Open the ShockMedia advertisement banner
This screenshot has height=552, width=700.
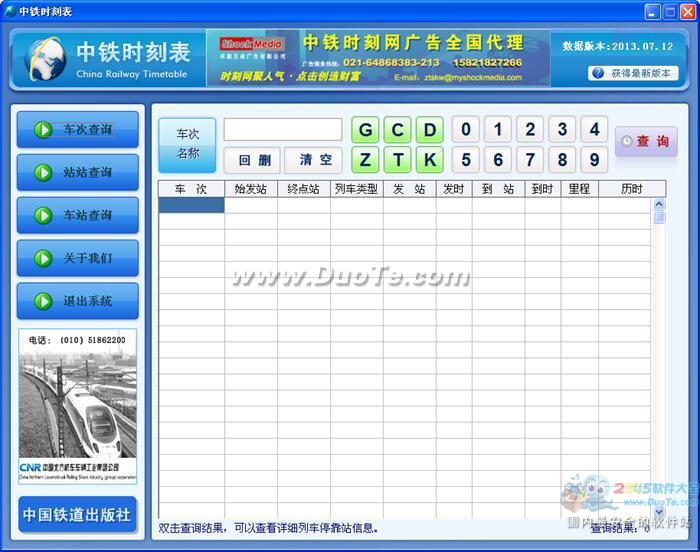pyautogui.click(x=378, y=58)
